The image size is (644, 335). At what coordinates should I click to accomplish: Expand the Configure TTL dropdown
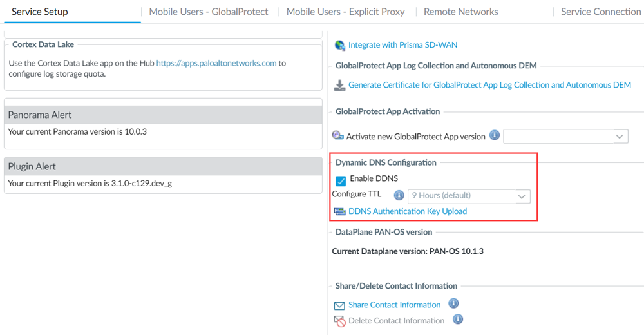pyautogui.click(x=469, y=196)
